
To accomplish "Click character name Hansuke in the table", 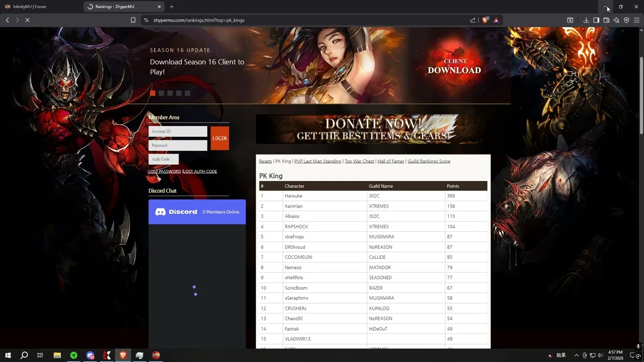I will tap(293, 196).
